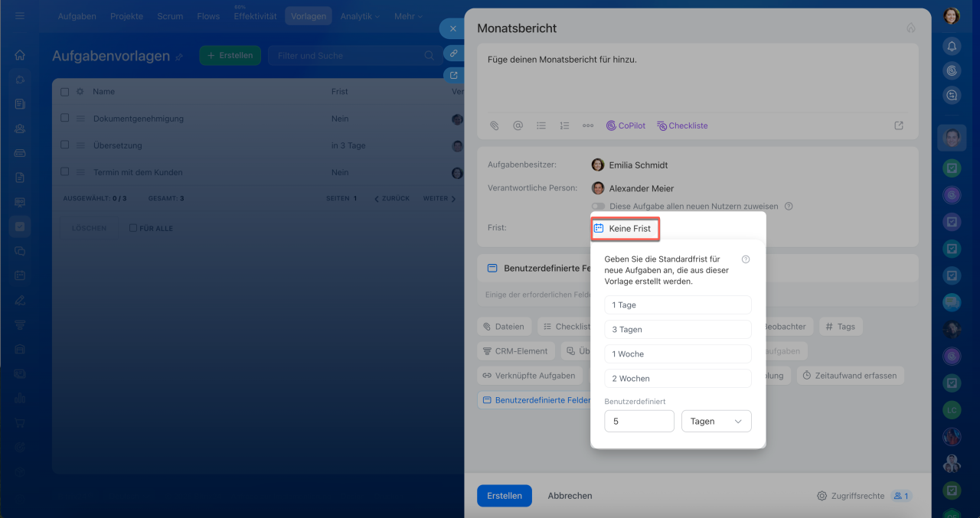
Task: Check the Übersetzung row checkbox
Action: click(65, 145)
